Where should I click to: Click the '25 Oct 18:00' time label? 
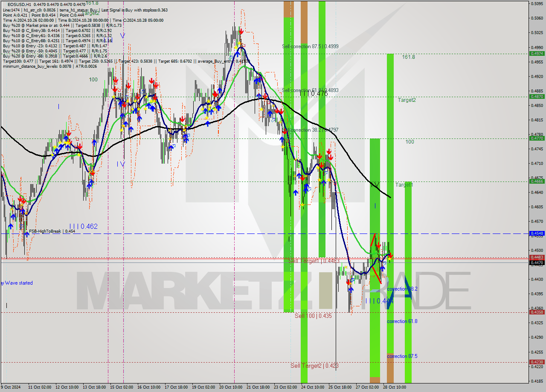340,387
